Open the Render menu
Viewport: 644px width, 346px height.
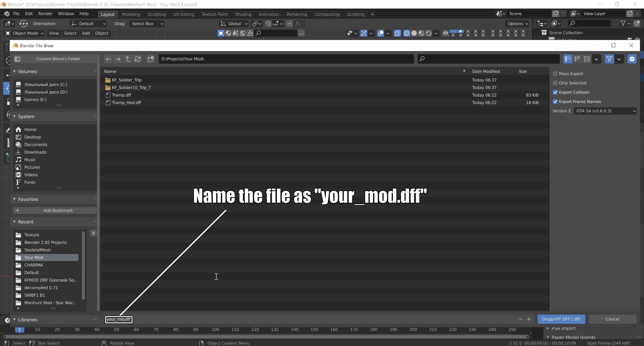coord(45,14)
